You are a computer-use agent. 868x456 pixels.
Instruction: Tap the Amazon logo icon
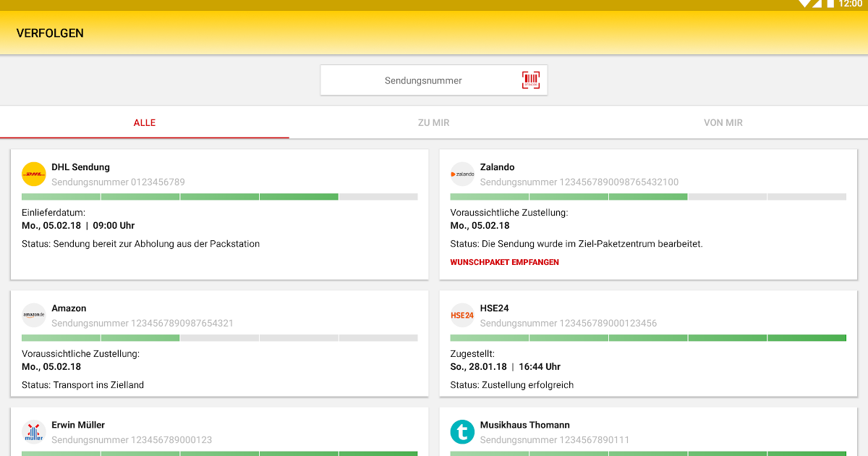[x=34, y=315]
